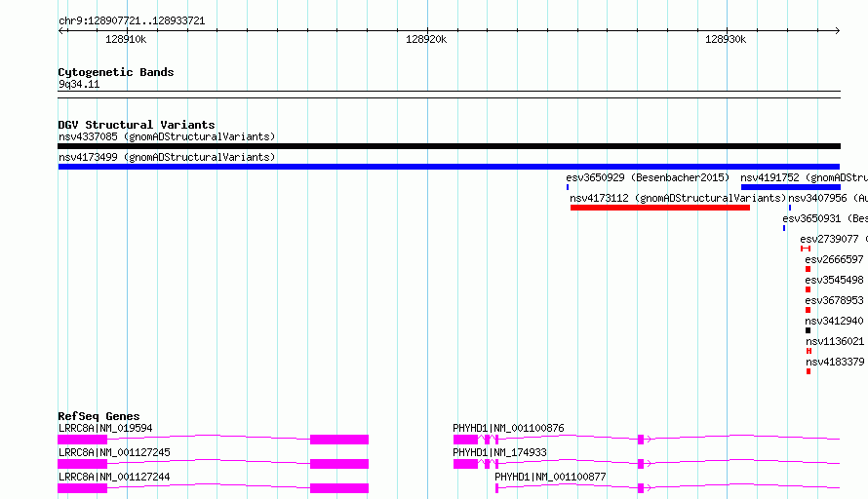
Task: Select the red nsv4173112 variant bar
Action: [660, 208]
